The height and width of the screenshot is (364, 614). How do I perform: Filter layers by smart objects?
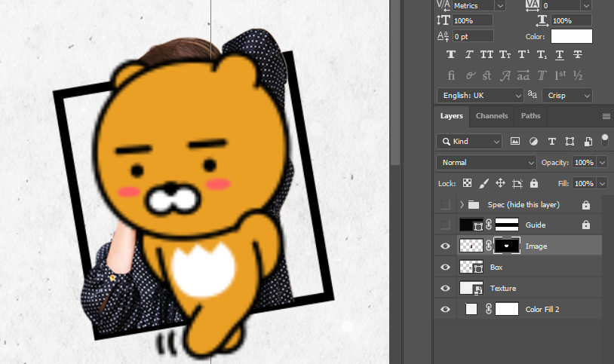588,141
